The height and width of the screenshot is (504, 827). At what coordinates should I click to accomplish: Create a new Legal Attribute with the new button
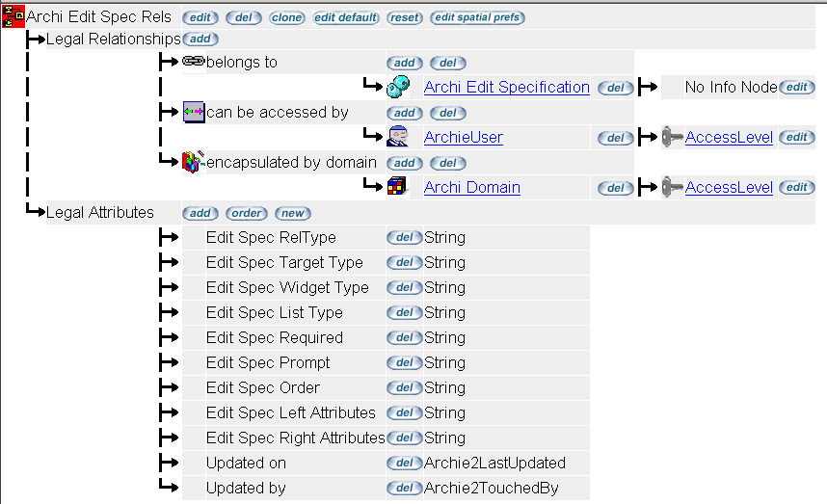click(292, 213)
